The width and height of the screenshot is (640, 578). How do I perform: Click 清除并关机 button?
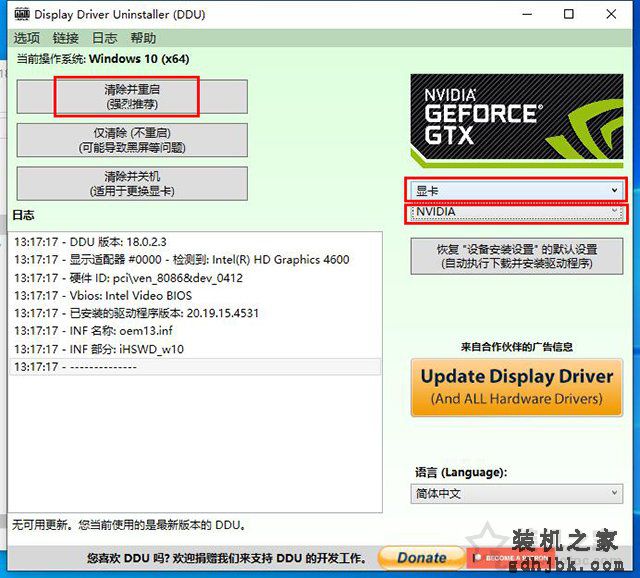[x=132, y=184]
